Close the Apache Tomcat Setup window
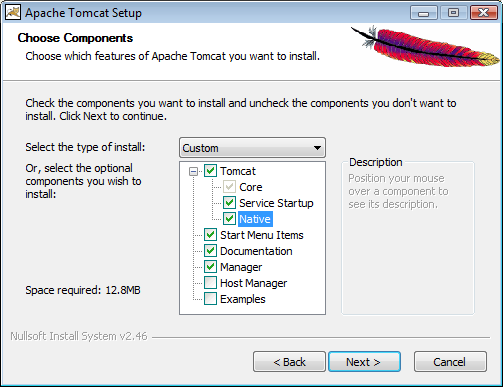Screen dimensions: 503x387 point(483,13)
